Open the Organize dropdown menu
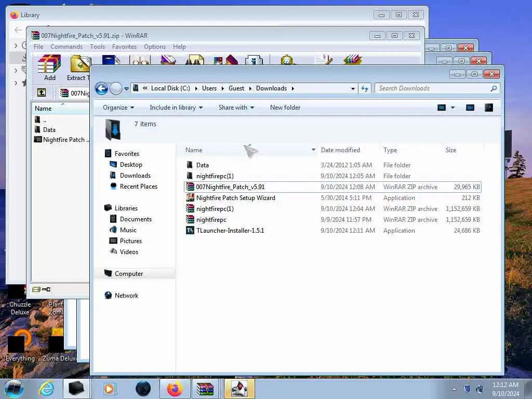This screenshot has height=399, width=532. [118, 108]
